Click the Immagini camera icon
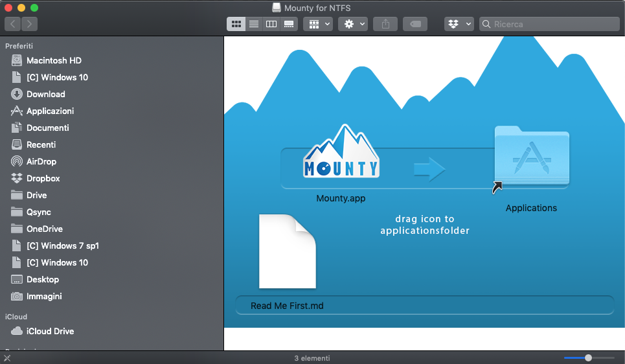Viewport: 625px width, 364px height. tap(17, 296)
